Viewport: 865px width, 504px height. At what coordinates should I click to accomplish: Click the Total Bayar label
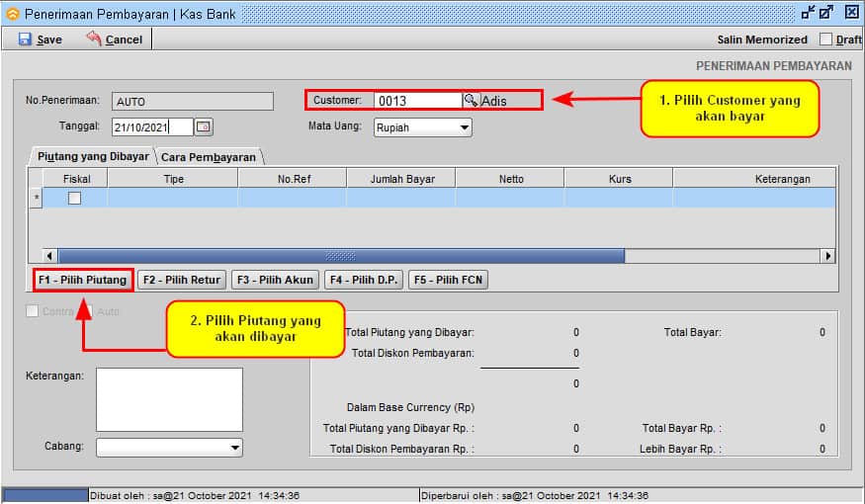click(x=692, y=332)
